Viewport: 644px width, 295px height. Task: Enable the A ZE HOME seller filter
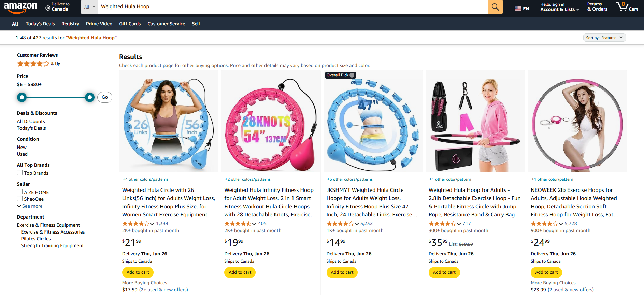pyautogui.click(x=20, y=192)
